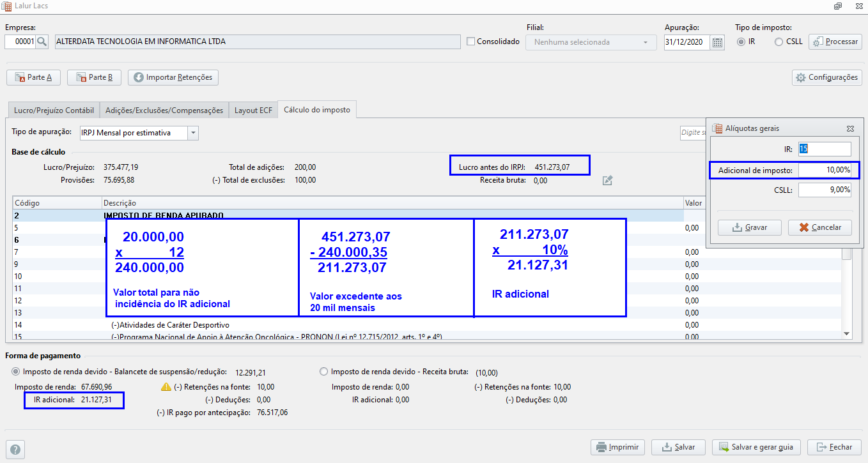The height and width of the screenshot is (463, 868).
Task: Click the warning icon near Retenções na fonte
Action: [x=166, y=386]
